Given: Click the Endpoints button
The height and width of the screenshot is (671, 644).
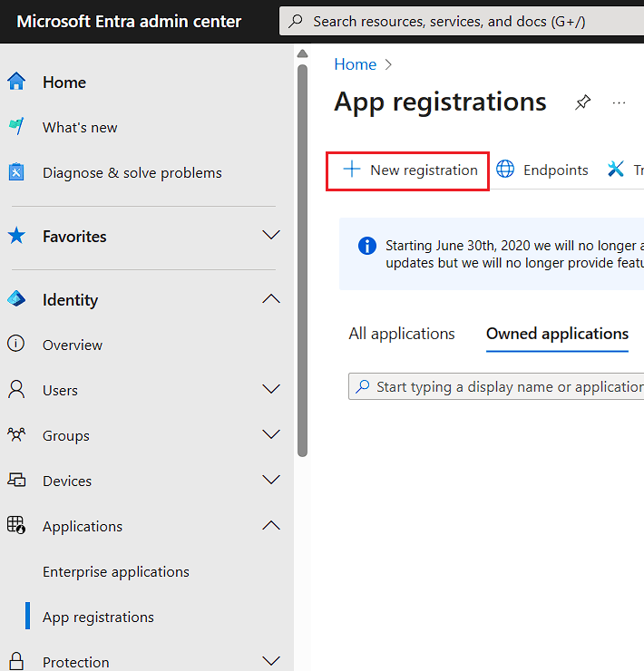Looking at the screenshot, I should coord(542,170).
